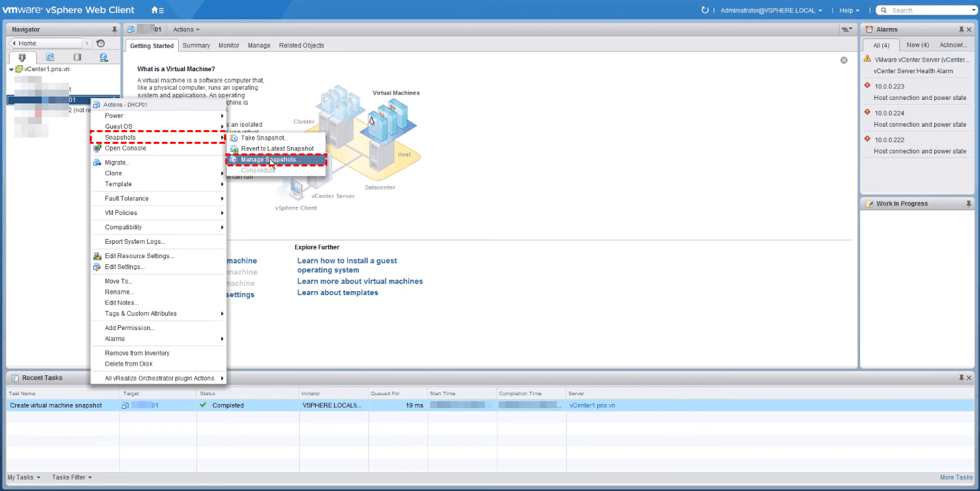The image size is (980, 491).
Task: Open the New (4) alarms tab
Action: [x=917, y=45]
